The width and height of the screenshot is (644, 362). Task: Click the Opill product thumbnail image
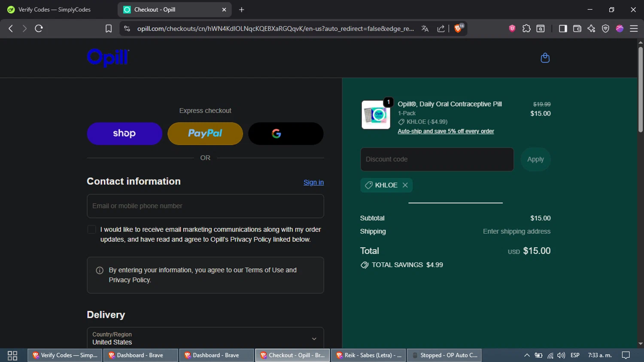click(376, 115)
